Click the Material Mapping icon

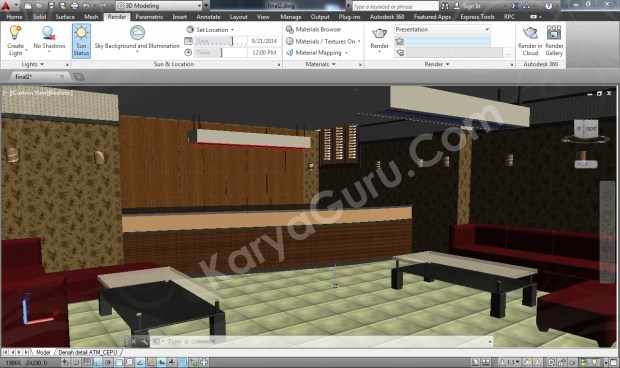coord(290,53)
